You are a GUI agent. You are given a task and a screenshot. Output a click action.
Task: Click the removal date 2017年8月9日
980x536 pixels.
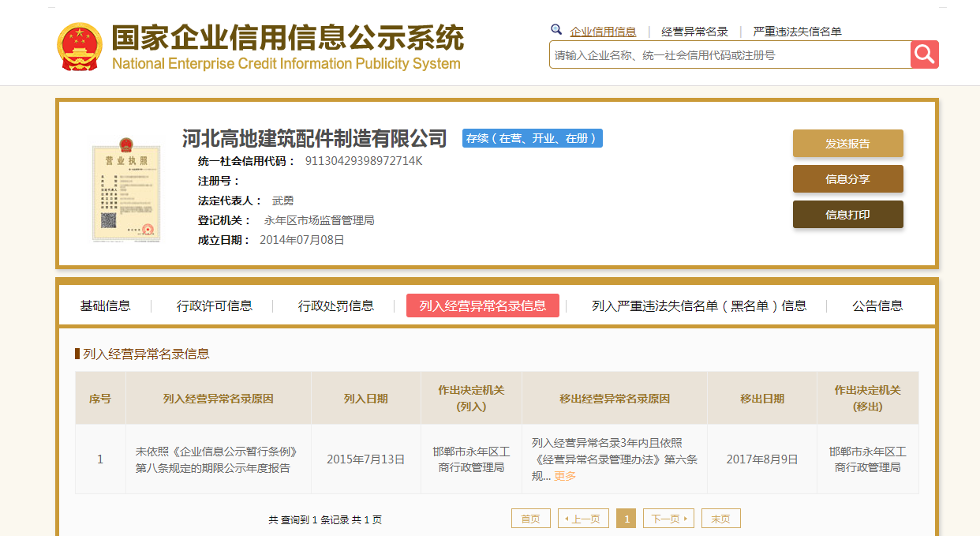[762, 459]
